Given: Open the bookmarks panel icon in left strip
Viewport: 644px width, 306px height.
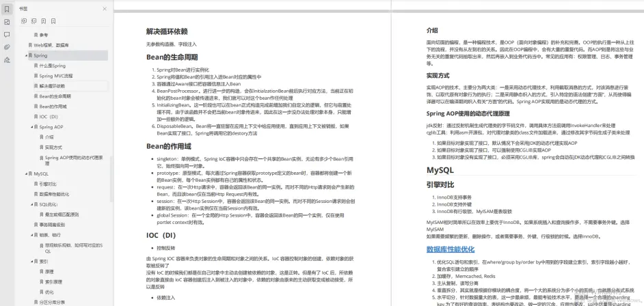Looking at the screenshot, I should point(7,9).
